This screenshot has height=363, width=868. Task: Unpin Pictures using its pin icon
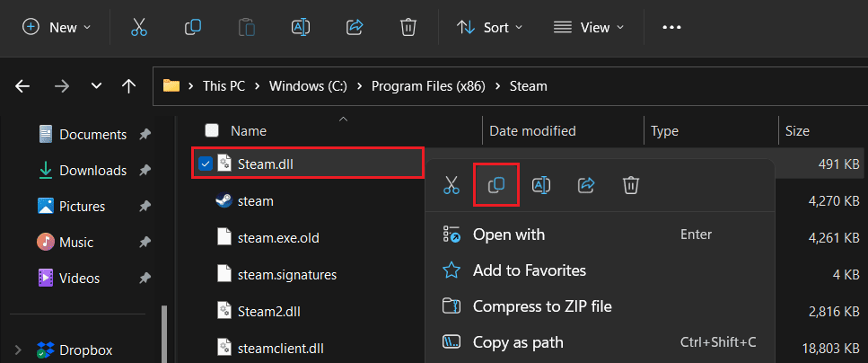[144, 206]
